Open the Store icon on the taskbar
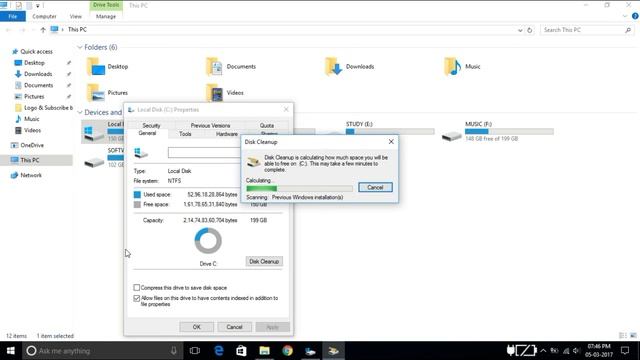Viewport: 640px width, 360px height. 241,351
